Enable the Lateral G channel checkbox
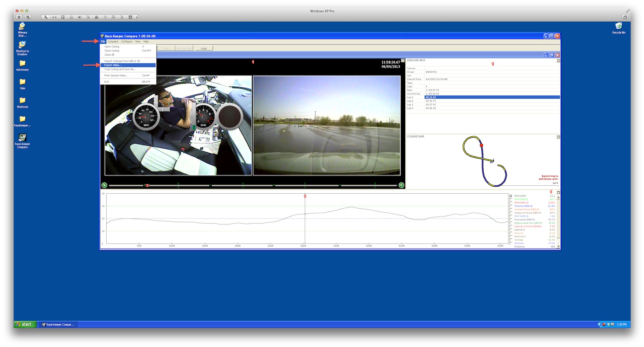This screenshot has width=644, height=347. click(x=511, y=230)
